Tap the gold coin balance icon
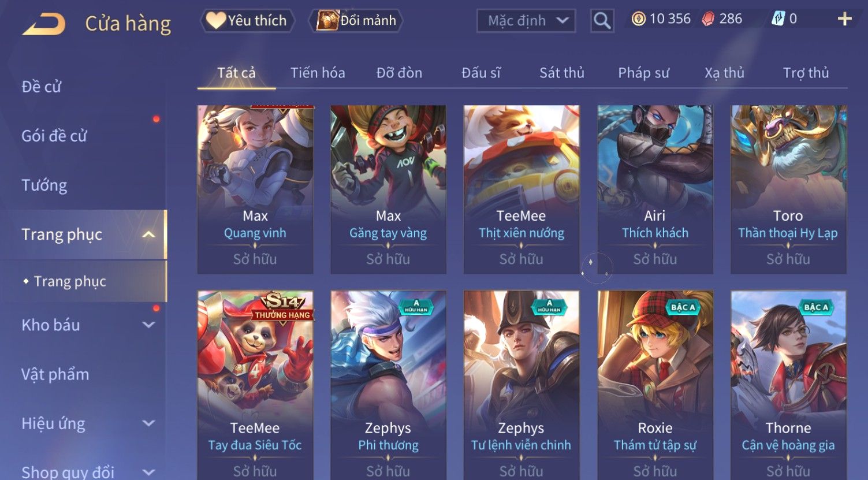868x480 pixels. [x=638, y=19]
